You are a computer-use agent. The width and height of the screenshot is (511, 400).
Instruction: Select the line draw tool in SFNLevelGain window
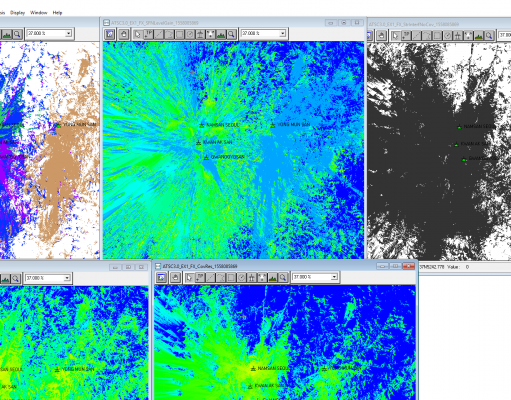coord(159,34)
